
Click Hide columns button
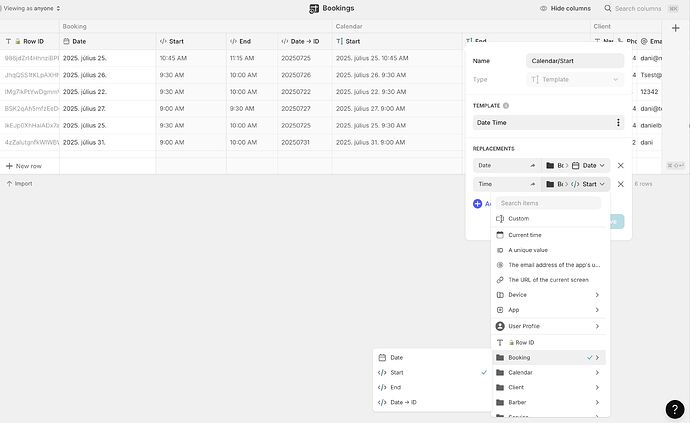tap(565, 8)
